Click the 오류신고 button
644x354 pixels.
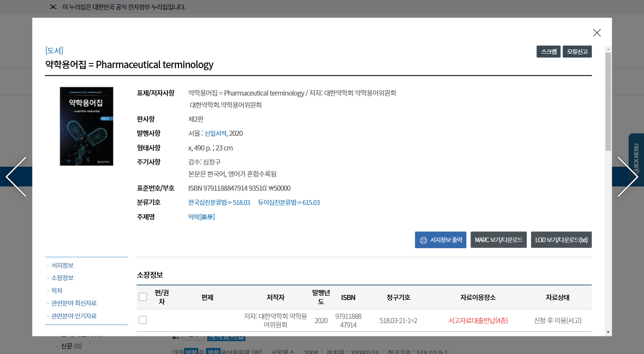click(x=577, y=51)
